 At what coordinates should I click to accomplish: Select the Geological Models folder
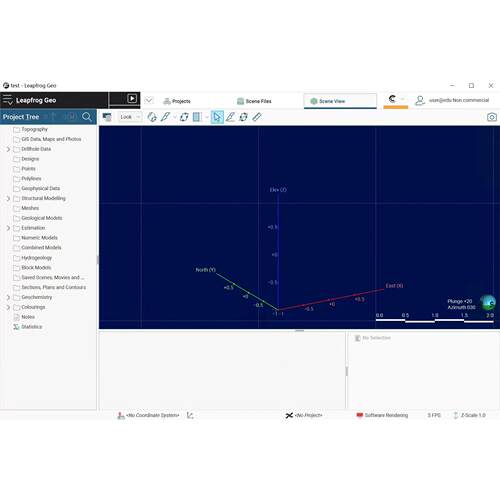point(38,218)
